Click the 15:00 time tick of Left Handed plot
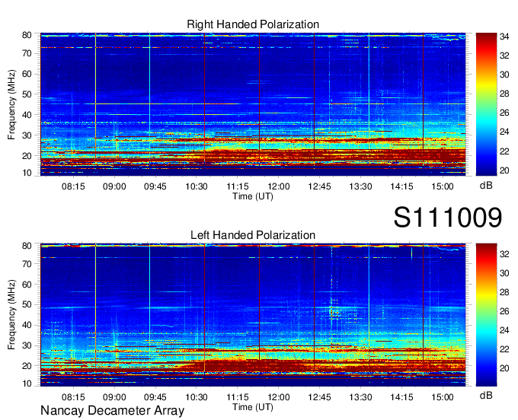Screen dimensions: 518x420 [443, 397]
